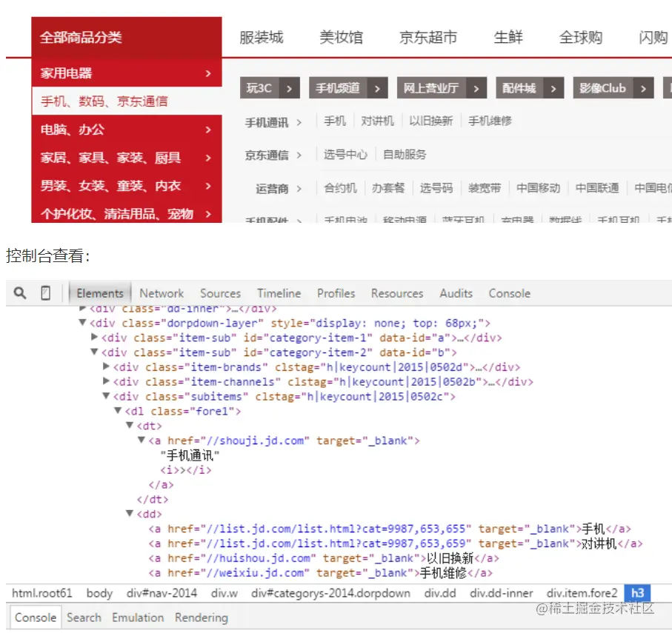Open the Timeline tab
The image size is (672, 633).
(x=279, y=293)
